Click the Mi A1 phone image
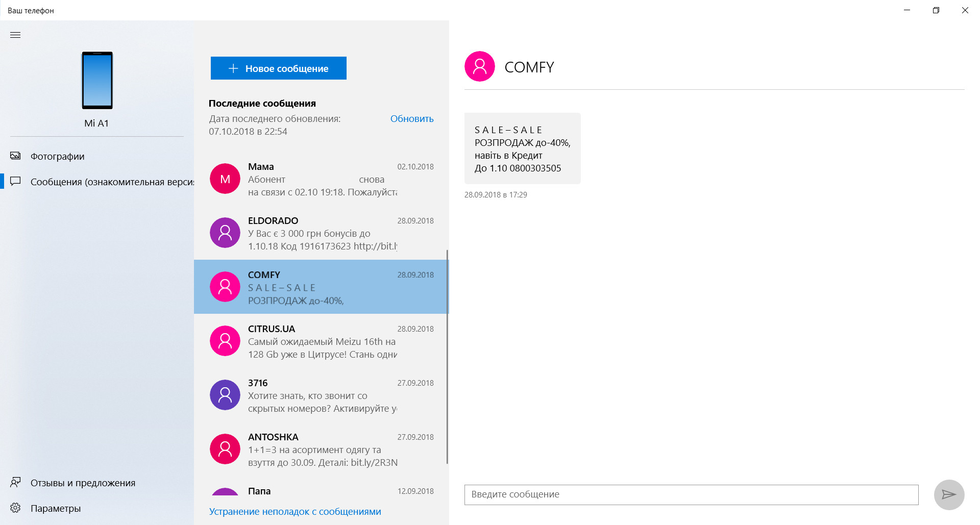980x525 pixels. [97, 80]
